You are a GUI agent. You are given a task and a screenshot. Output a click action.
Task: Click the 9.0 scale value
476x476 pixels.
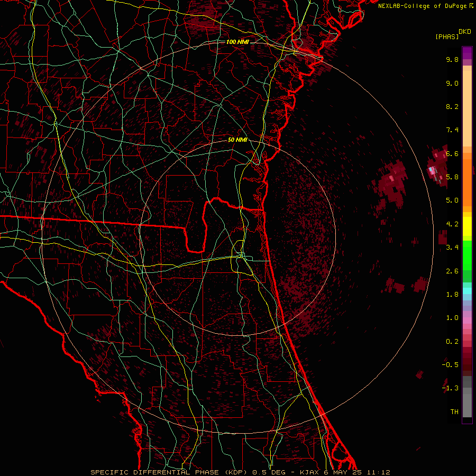click(x=452, y=83)
